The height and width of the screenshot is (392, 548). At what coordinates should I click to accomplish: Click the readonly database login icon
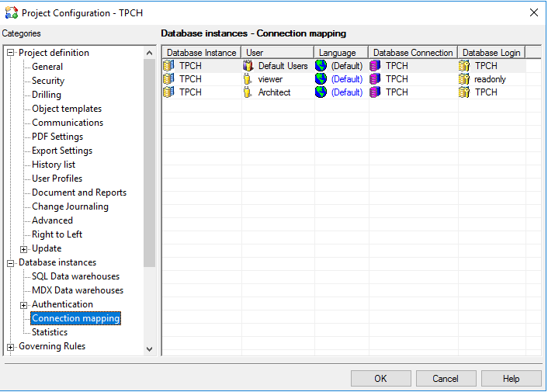[464, 79]
